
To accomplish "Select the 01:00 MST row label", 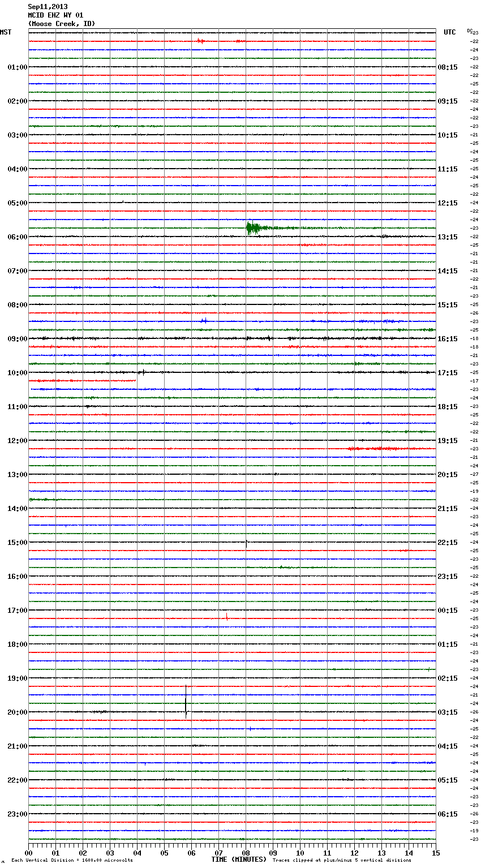I will 18,67.
